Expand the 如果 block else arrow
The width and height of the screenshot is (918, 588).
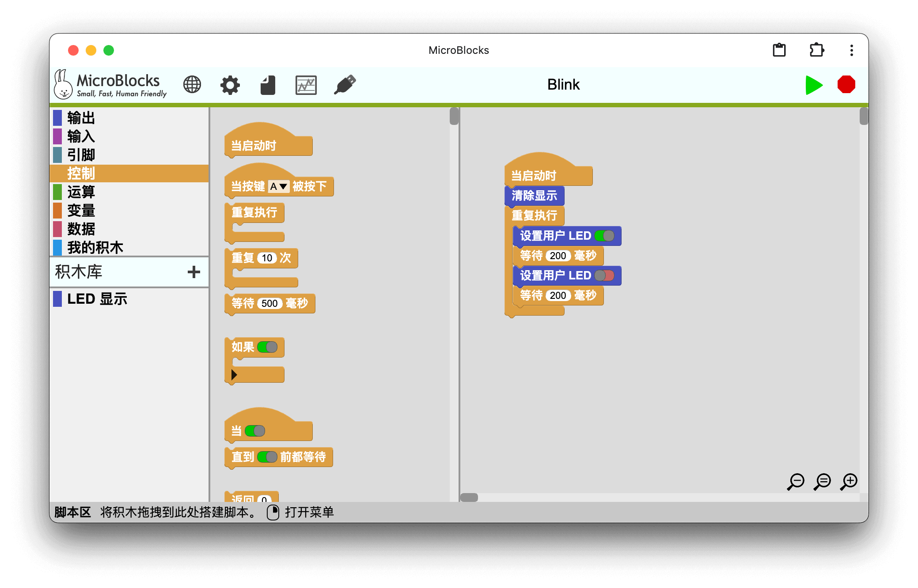tap(234, 375)
